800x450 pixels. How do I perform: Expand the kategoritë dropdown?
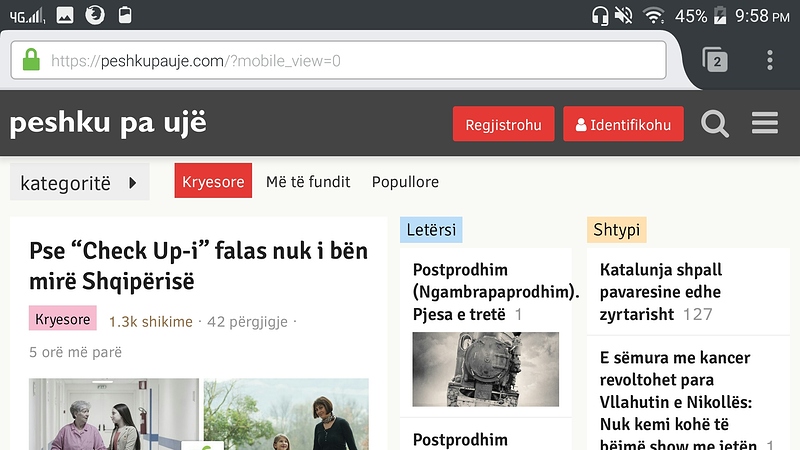(79, 182)
